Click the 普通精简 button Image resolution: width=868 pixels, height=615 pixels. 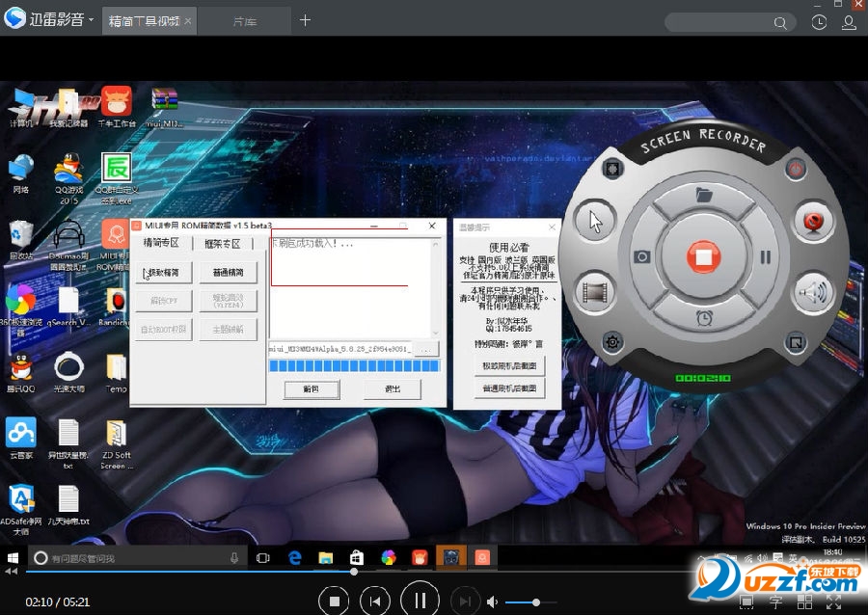(228, 273)
